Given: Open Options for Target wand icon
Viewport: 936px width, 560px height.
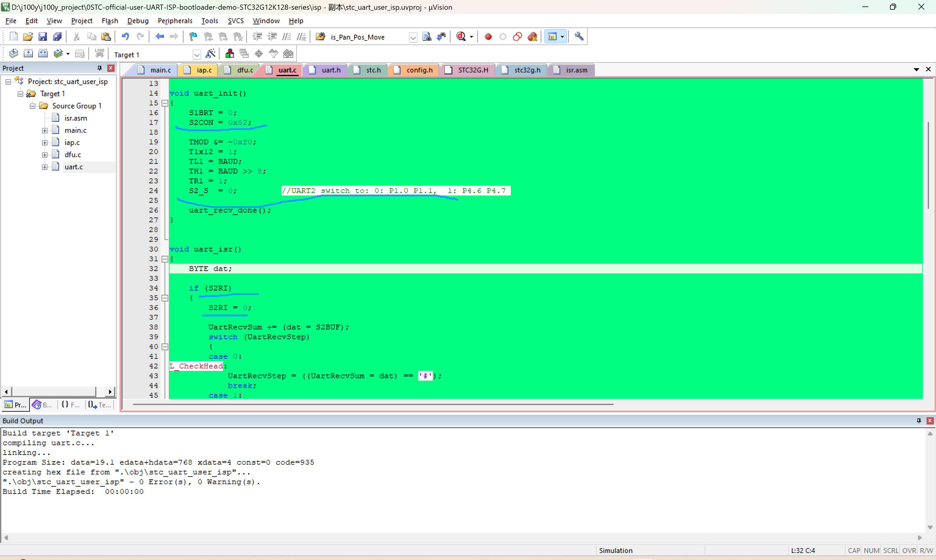Looking at the screenshot, I should (x=210, y=54).
